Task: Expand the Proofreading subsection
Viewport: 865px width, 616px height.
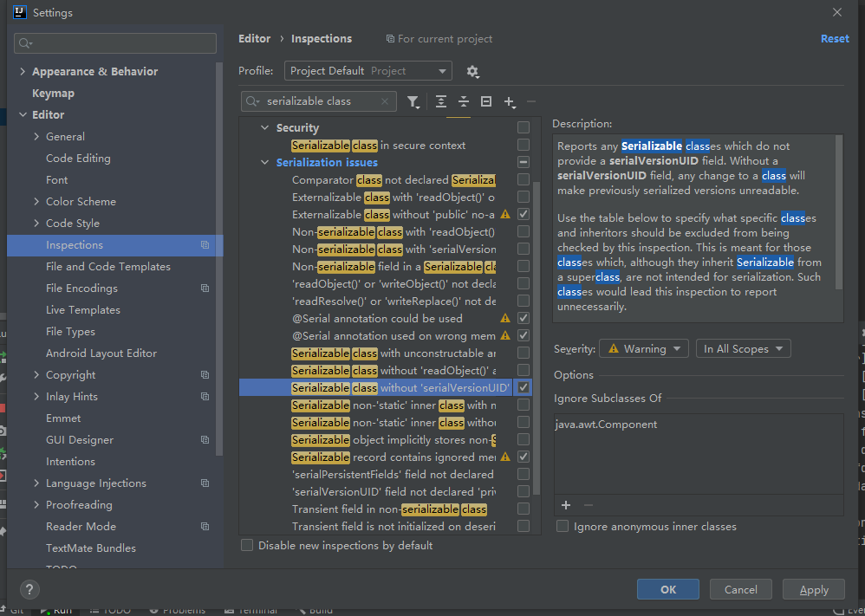Action: [x=36, y=505]
